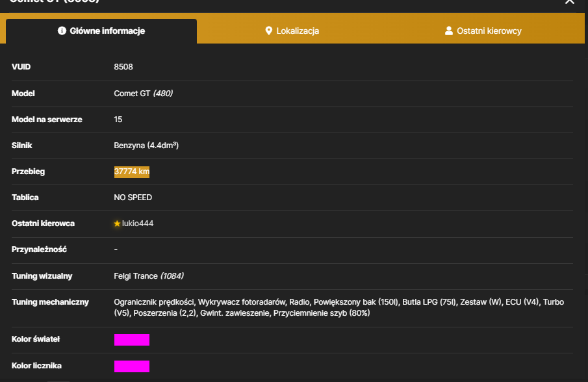
Task: Close the vehicle details dialog
Action: [x=570, y=1]
